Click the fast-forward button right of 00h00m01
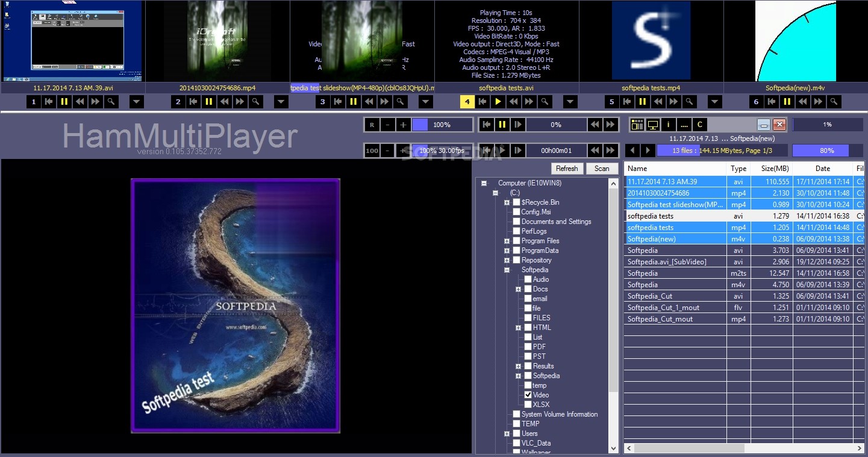 [x=611, y=151]
